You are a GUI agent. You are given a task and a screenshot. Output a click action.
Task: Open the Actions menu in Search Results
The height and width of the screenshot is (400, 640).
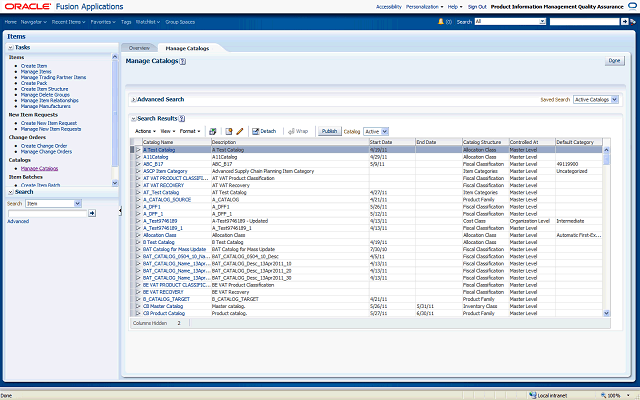click(x=144, y=131)
